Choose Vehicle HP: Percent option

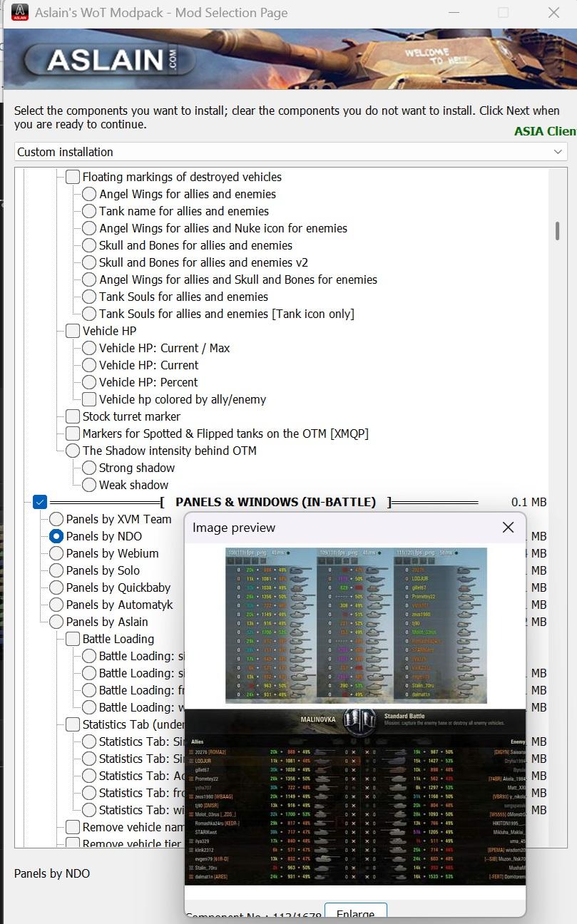[x=89, y=382]
